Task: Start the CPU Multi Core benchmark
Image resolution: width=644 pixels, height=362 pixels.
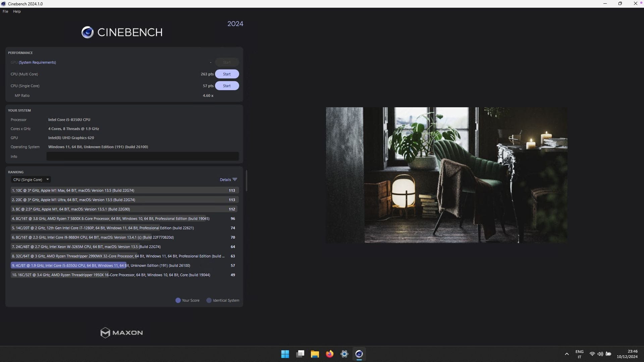Action: point(227,74)
